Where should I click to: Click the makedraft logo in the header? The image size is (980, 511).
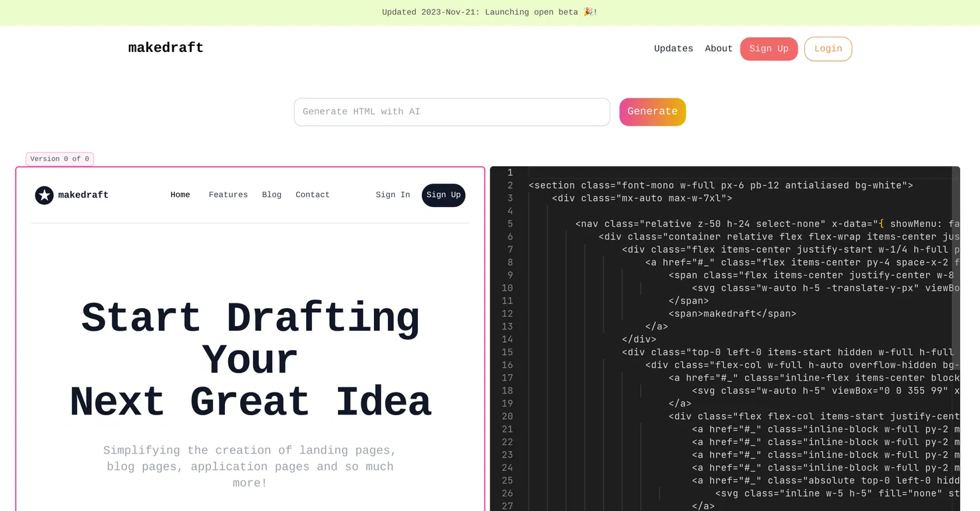click(166, 48)
